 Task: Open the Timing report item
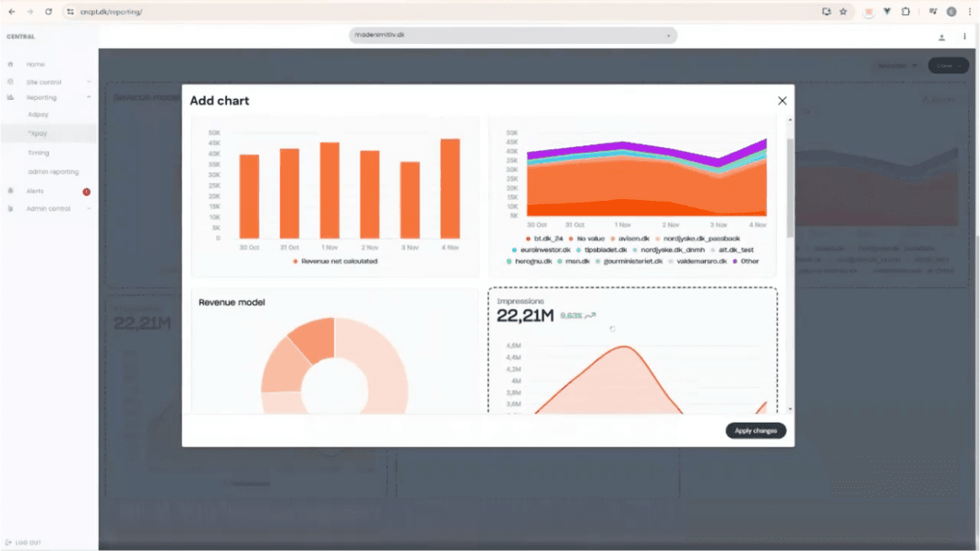38,153
